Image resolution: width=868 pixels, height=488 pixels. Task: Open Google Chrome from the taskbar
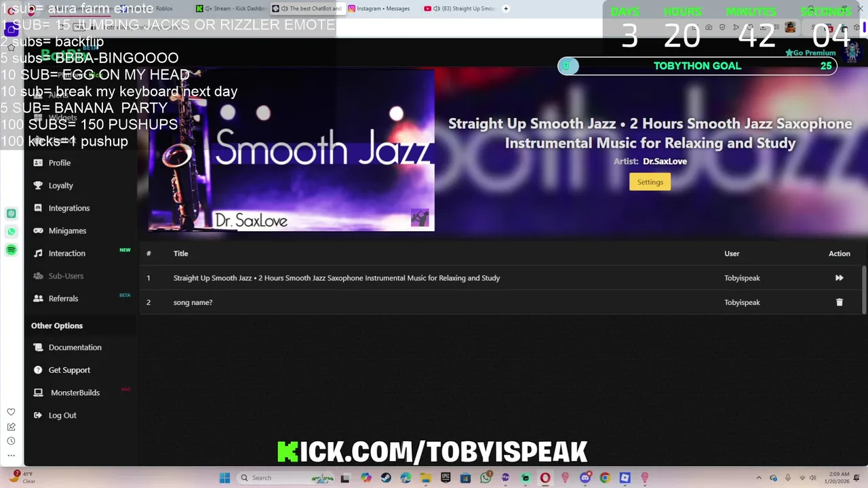pos(605,478)
